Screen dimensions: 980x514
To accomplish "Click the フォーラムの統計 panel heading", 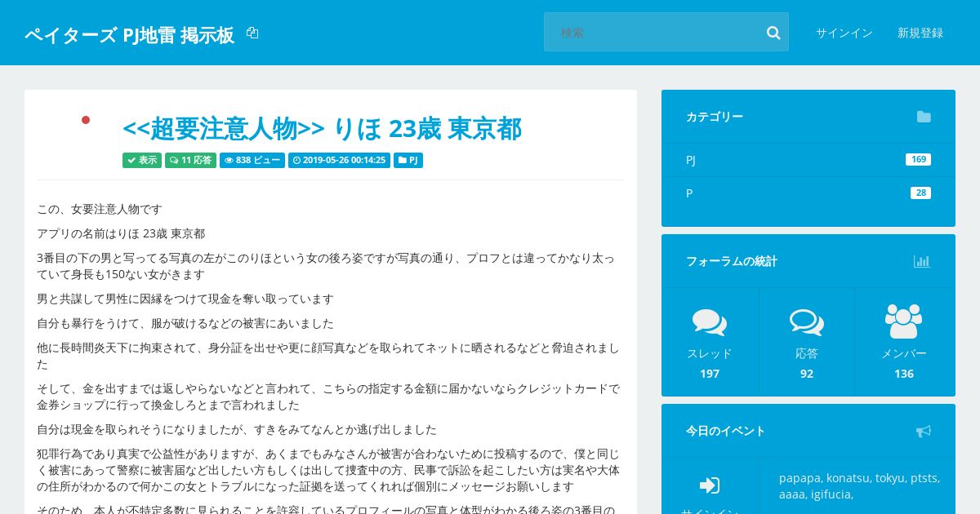I will click(732, 261).
